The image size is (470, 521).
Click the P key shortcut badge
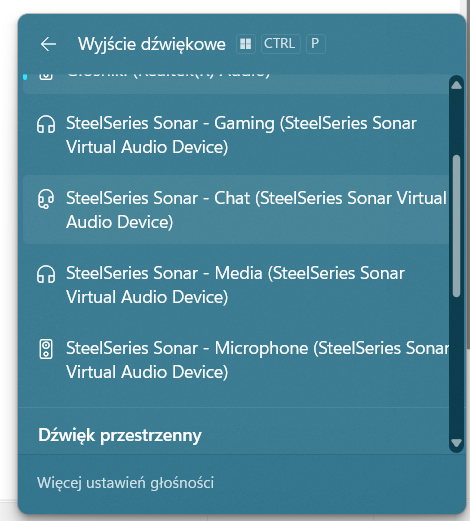[315, 44]
